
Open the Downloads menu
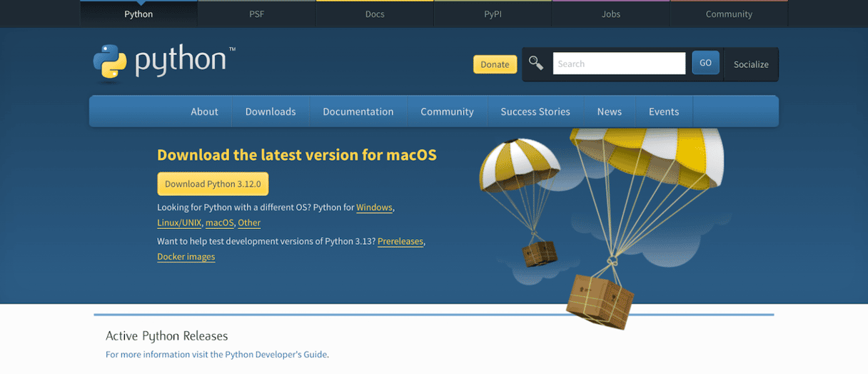click(270, 112)
